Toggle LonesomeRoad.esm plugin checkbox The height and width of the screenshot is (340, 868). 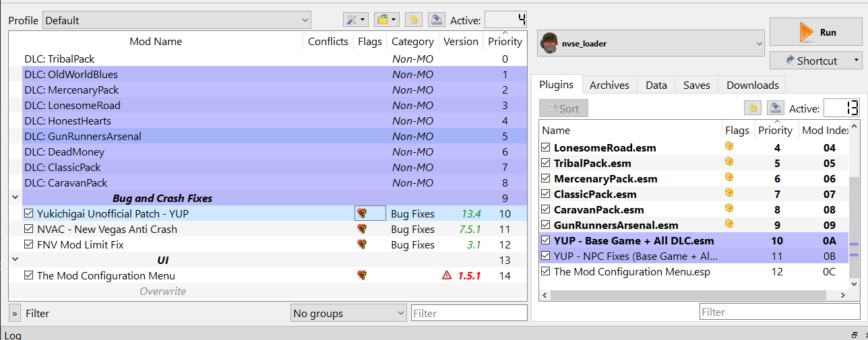click(547, 147)
